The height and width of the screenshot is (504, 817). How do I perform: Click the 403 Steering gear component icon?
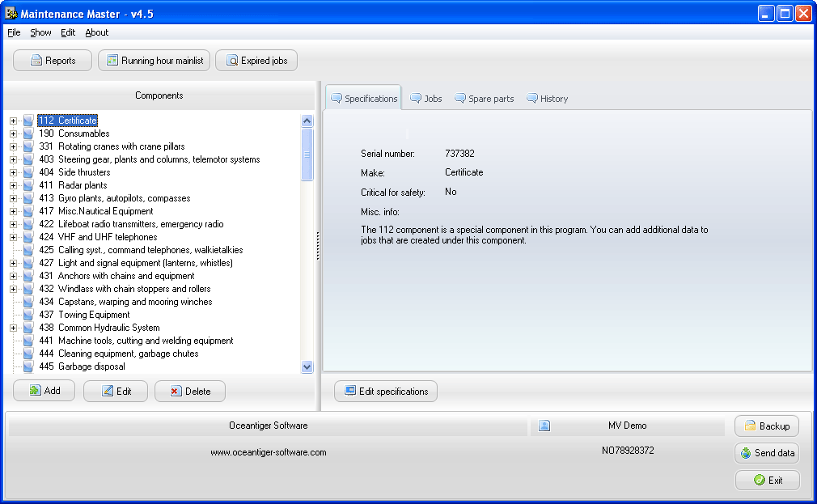(x=28, y=159)
